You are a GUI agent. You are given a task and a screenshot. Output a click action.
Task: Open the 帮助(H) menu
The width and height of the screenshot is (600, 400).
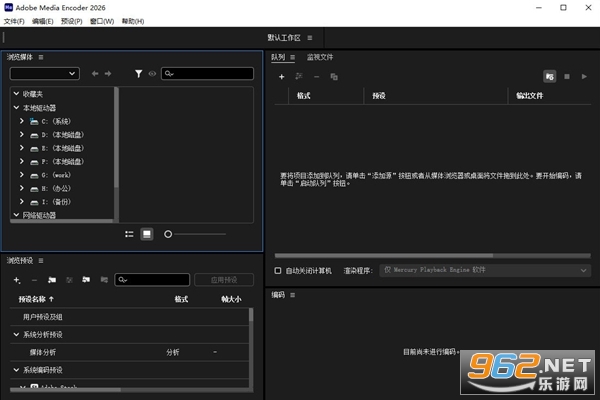click(133, 21)
